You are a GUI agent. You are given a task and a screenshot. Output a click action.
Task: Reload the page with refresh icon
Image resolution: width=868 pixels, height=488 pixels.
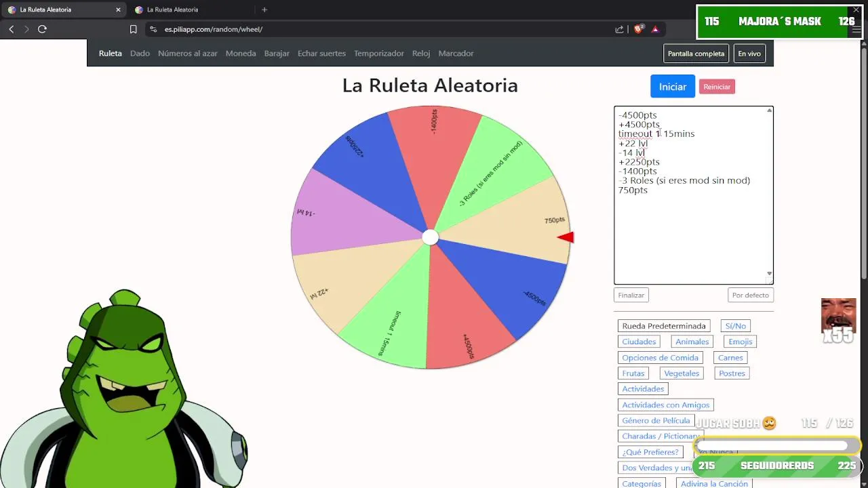(42, 29)
